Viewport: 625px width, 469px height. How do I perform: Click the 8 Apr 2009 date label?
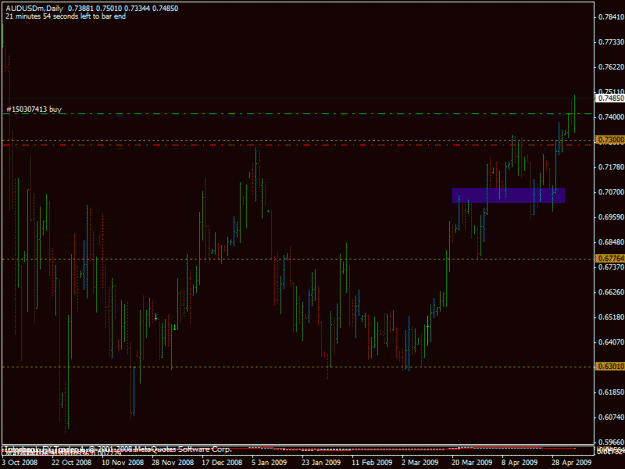click(x=519, y=462)
